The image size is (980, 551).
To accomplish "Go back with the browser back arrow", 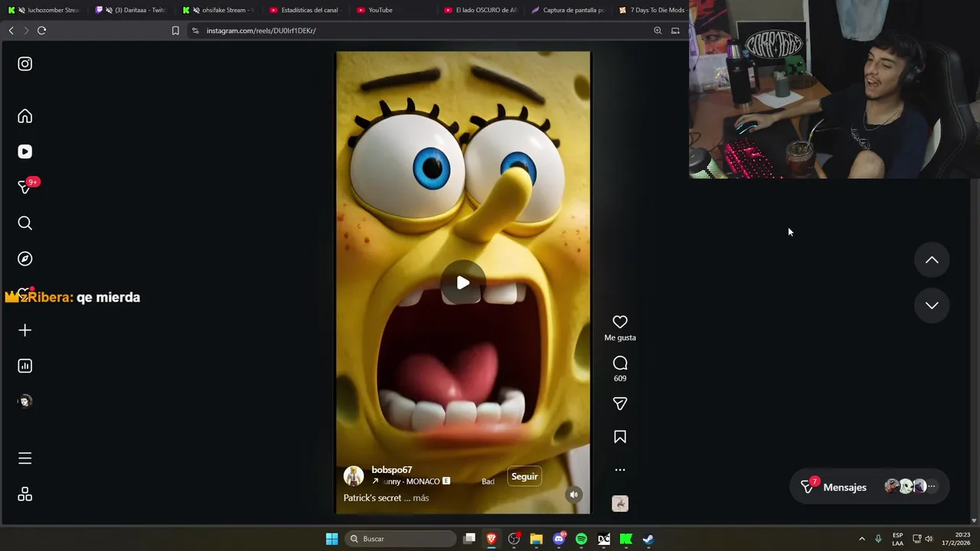I will [11, 31].
